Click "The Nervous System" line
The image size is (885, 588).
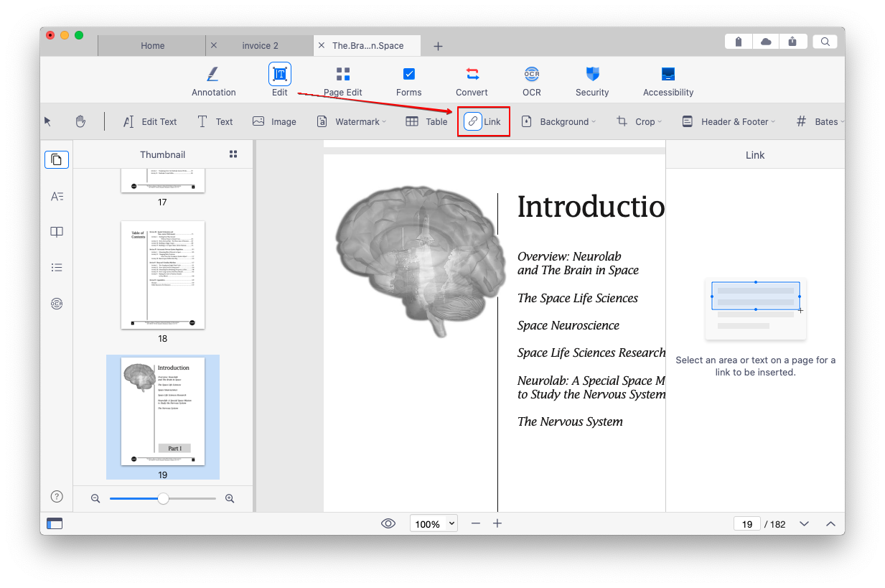(x=570, y=421)
